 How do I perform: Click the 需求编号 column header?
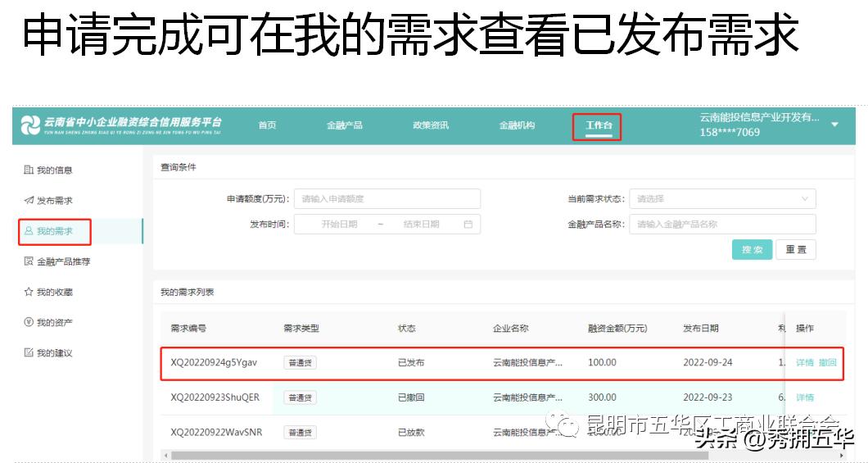click(x=188, y=329)
